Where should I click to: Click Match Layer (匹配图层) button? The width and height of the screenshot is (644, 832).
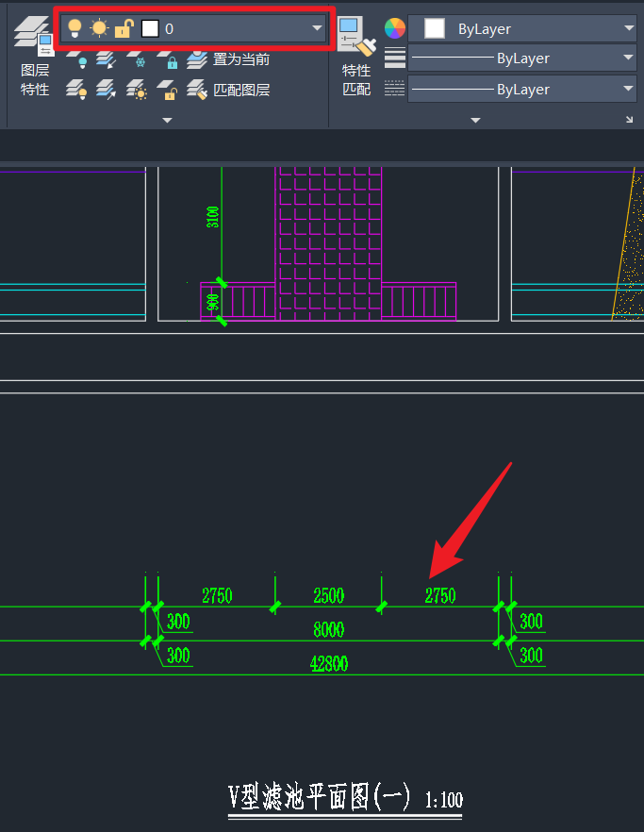click(229, 91)
